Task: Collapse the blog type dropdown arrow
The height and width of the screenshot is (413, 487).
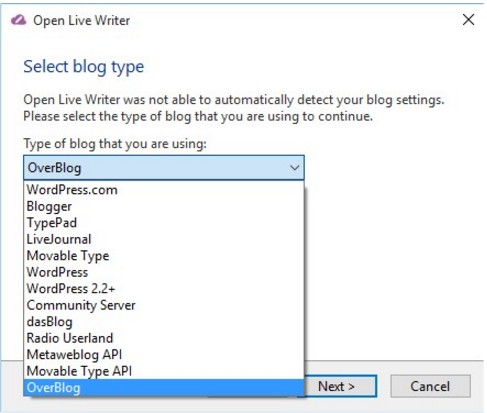Action: [294, 168]
